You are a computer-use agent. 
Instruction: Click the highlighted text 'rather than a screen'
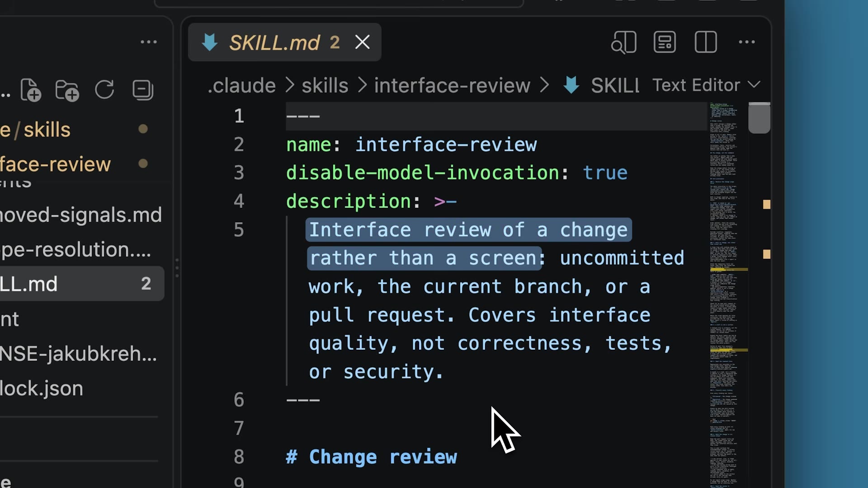point(423,258)
